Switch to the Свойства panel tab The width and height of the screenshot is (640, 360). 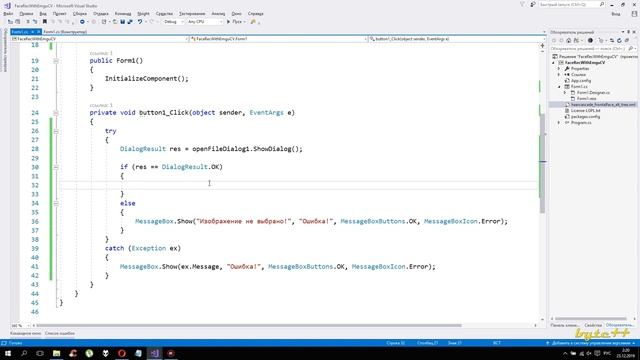(x=593, y=325)
